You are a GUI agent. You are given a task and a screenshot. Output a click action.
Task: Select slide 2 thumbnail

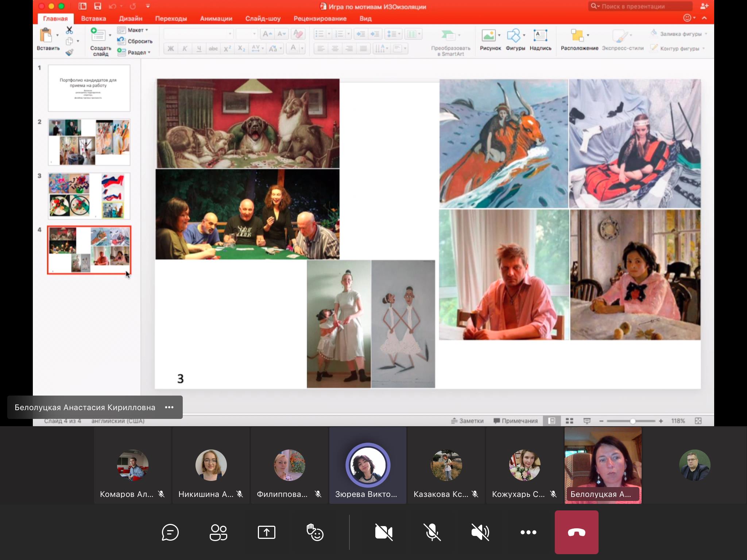click(89, 142)
